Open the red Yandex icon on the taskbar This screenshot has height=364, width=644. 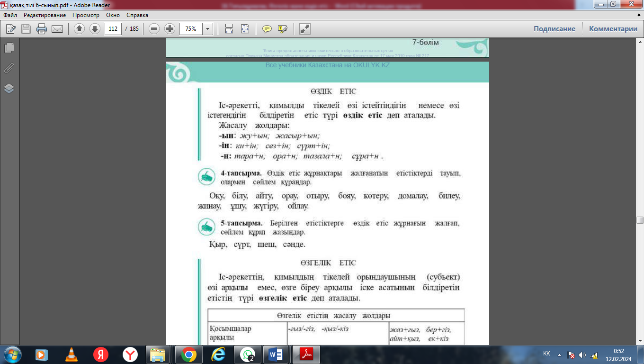coord(100,355)
